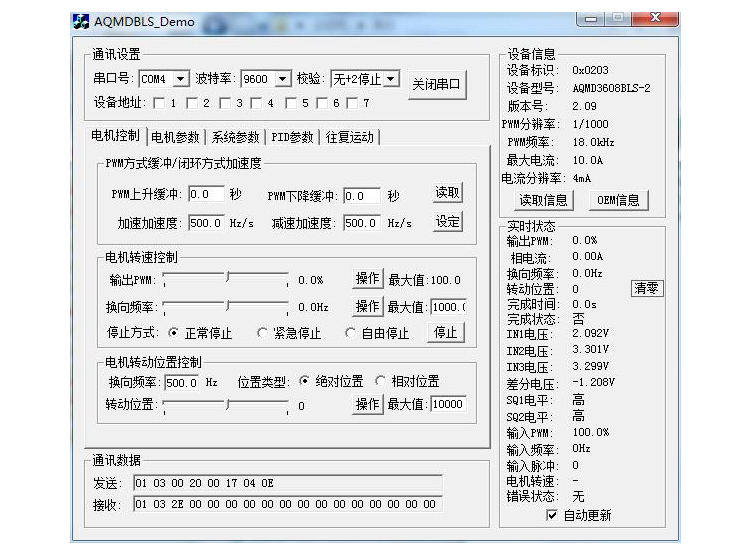Select the 紧急停止 radio option
Screen dimensions: 750x556
264,333
